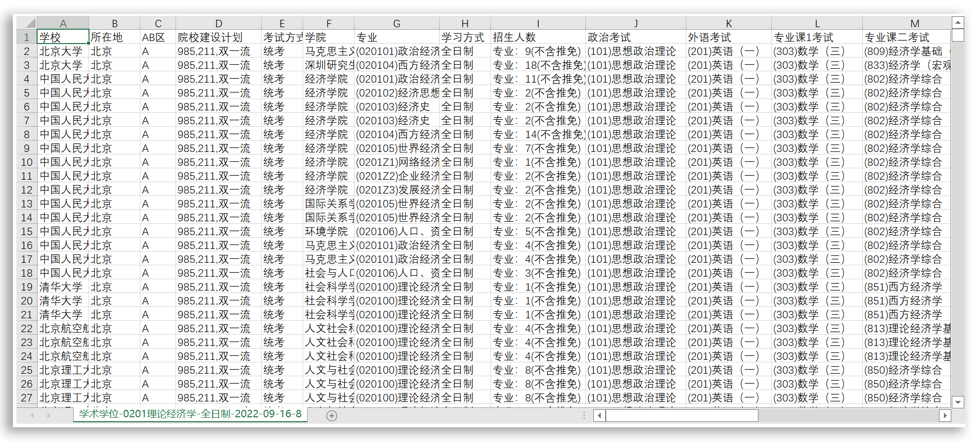Select column C header
The width and height of the screenshot is (980, 445).
158,23
